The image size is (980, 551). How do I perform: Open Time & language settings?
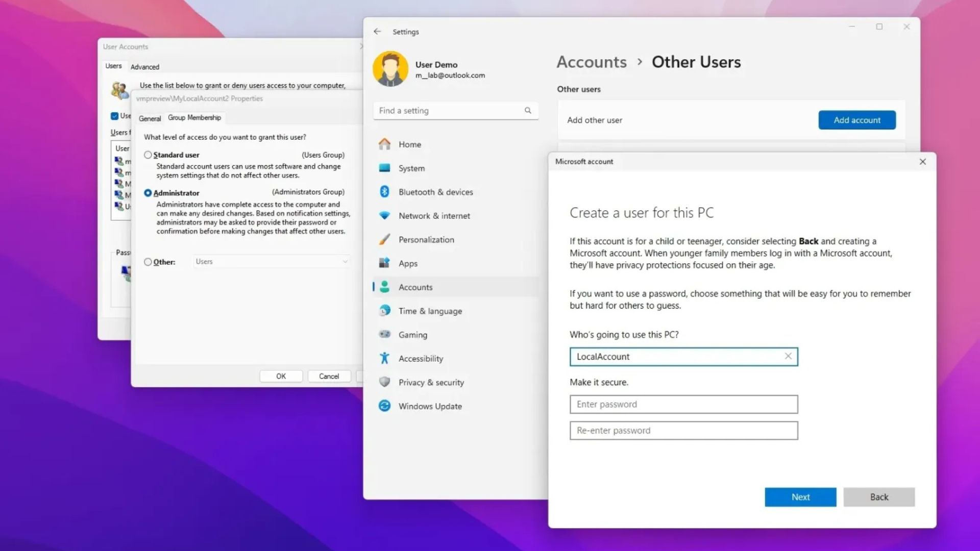click(x=430, y=311)
